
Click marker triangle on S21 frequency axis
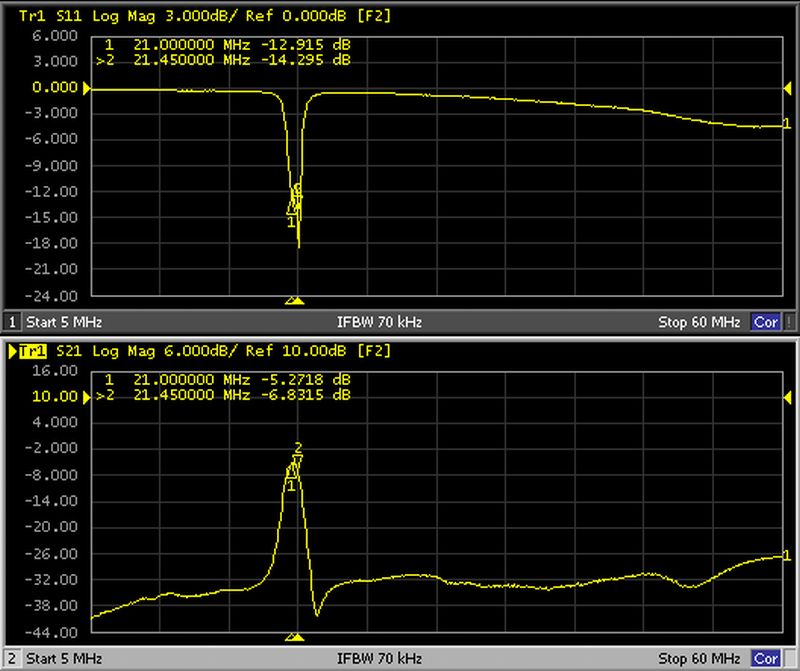(x=294, y=636)
